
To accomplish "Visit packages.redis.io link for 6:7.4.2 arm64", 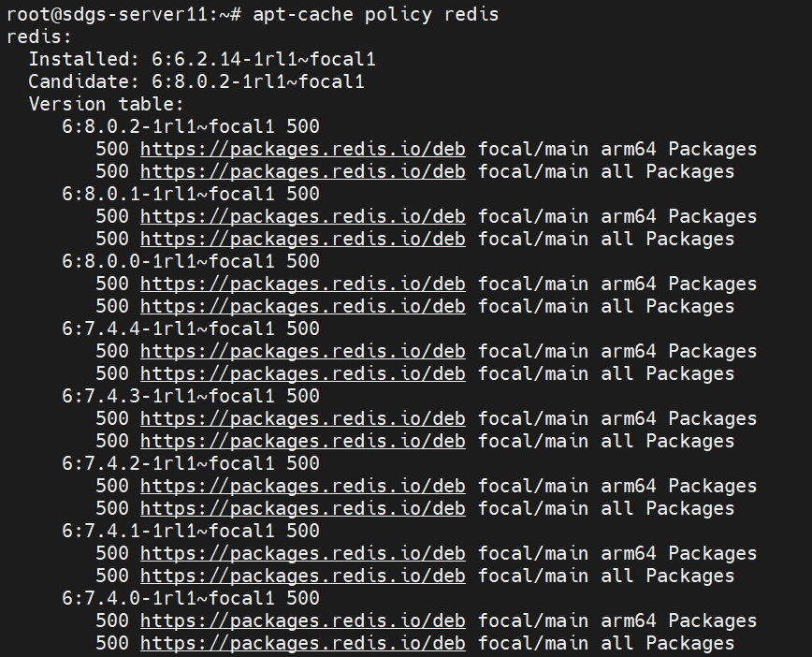I will pos(303,486).
